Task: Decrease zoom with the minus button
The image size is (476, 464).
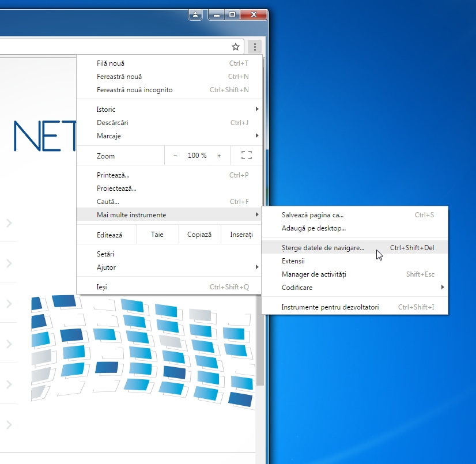Action: (x=176, y=156)
